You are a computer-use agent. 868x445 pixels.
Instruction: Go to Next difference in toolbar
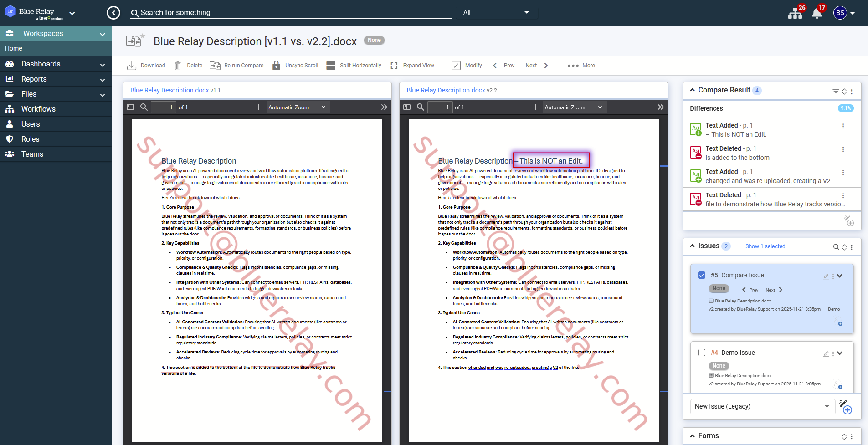point(537,66)
